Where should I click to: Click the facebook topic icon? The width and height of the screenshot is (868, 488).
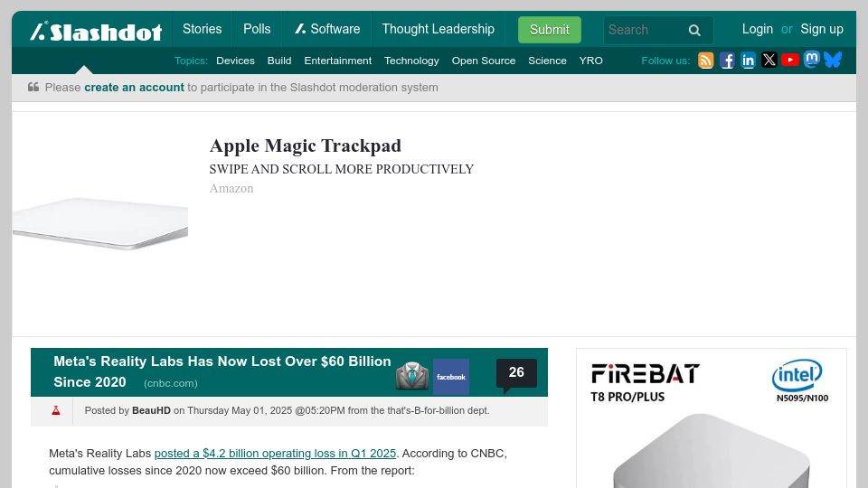[x=450, y=377]
